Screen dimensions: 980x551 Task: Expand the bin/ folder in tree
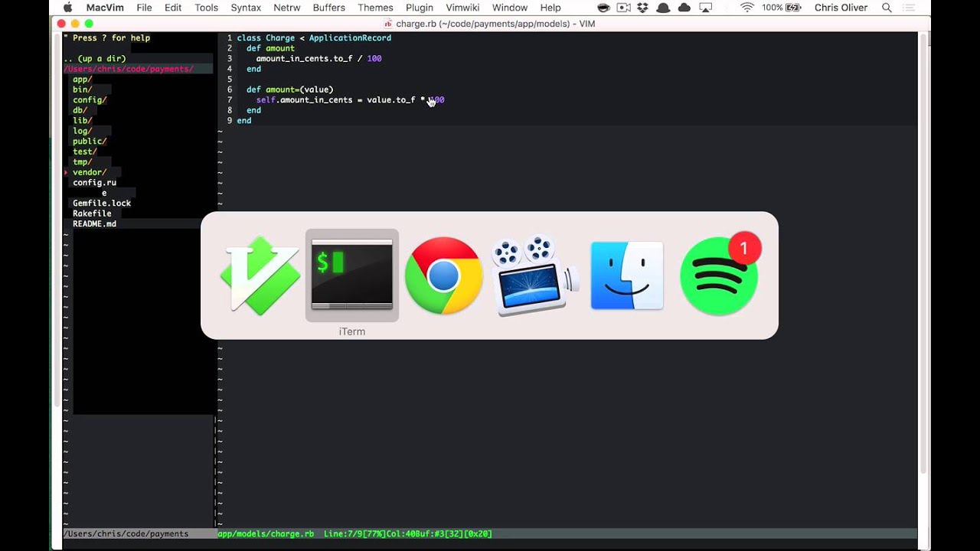pyautogui.click(x=82, y=90)
